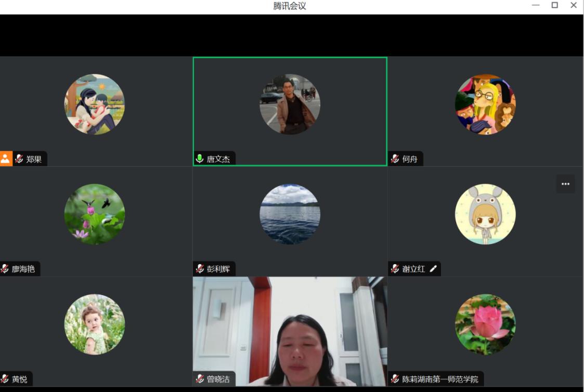This screenshot has width=584, height=392.
Task: Click the 陈莉湖南第一师范学院 name label
Action: pyautogui.click(x=440, y=379)
